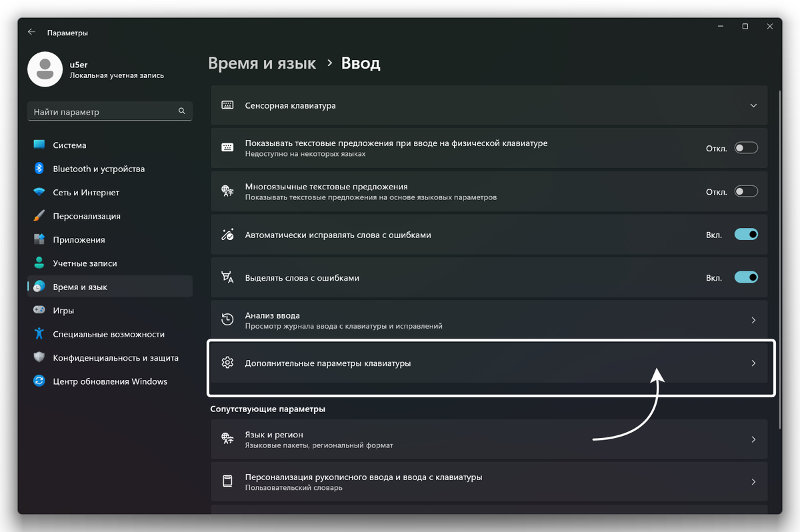
Task: Click the Время и язык breadcrumb link
Action: (x=262, y=63)
